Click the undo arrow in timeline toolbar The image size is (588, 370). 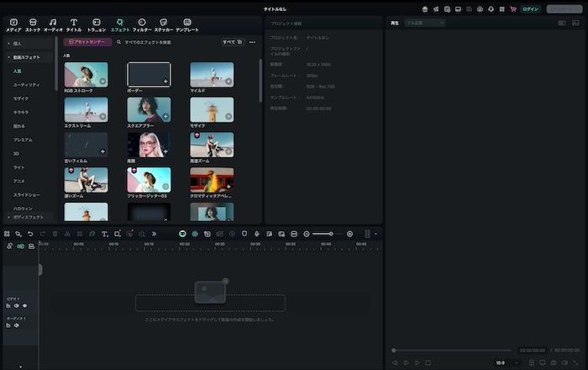point(30,233)
